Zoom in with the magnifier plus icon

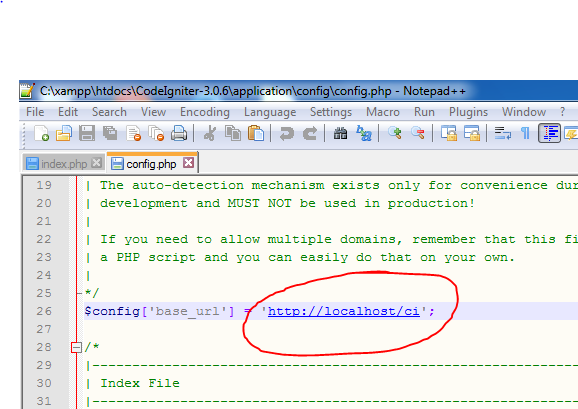tap(395, 133)
